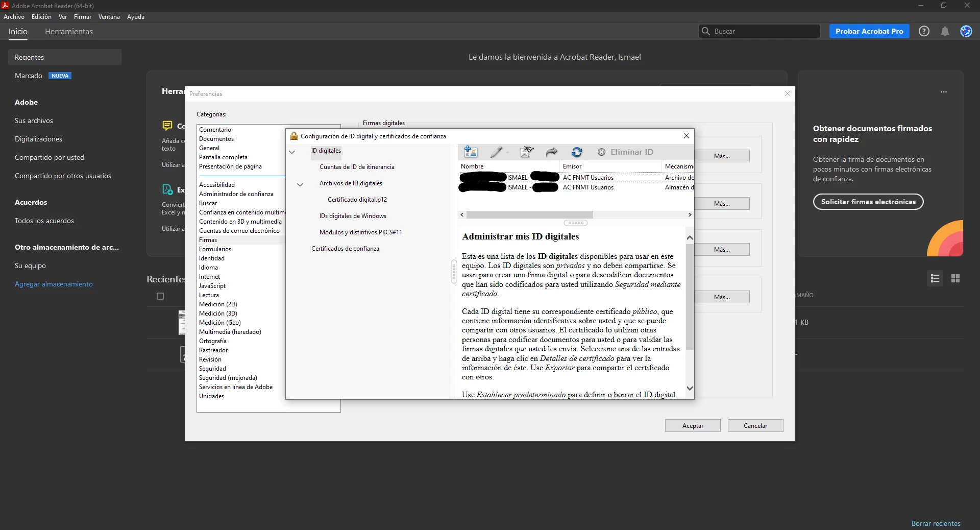Image resolution: width=980 pixels, height=530 pixels.
Task: Open Ver menu
Action: [x=63, y=17]
